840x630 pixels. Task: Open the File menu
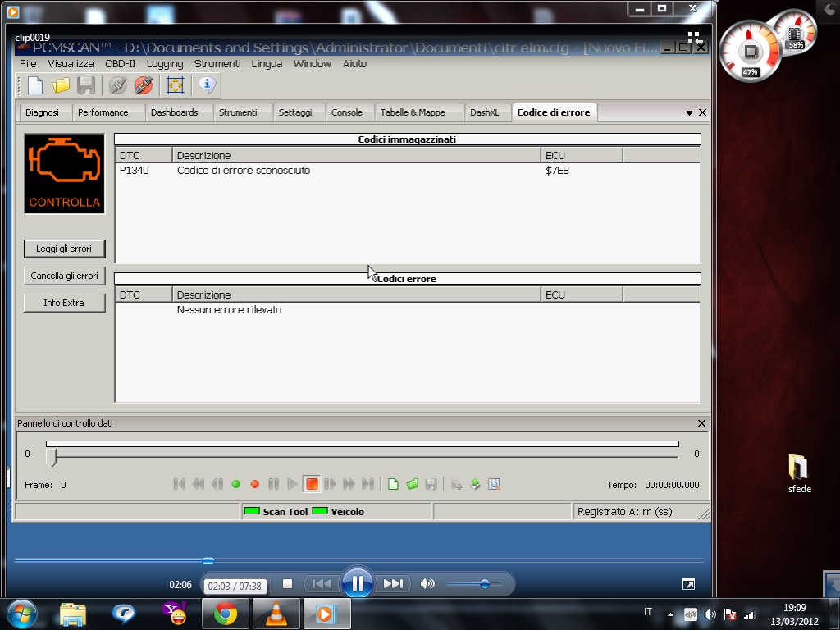28,64
